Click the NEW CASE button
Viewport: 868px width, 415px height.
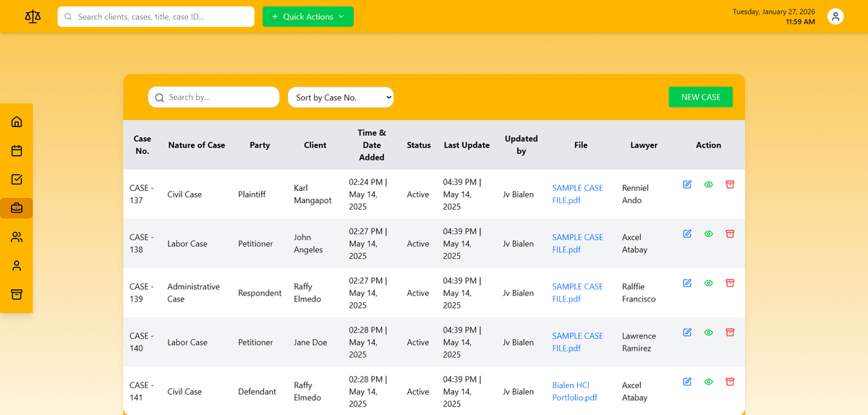point(701,97)
